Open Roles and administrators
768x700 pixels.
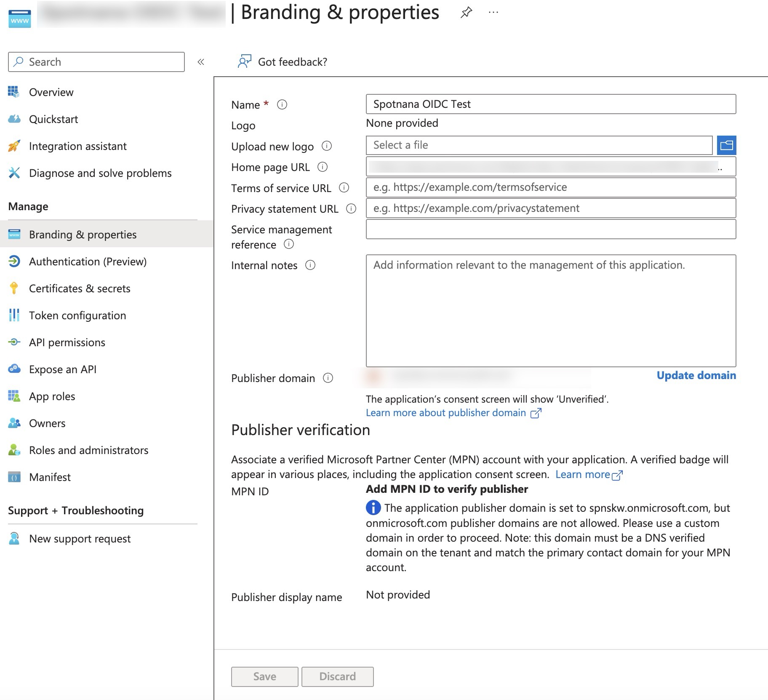click(x=88, y=450)
